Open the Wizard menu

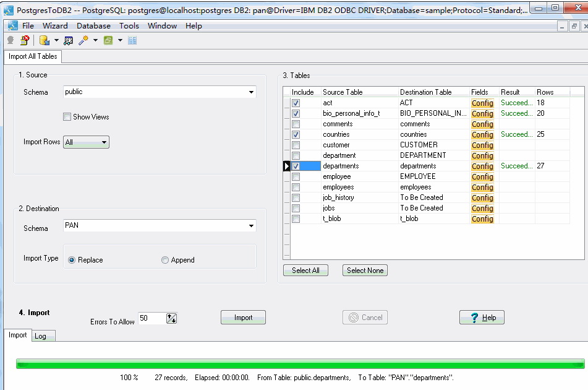55,26
